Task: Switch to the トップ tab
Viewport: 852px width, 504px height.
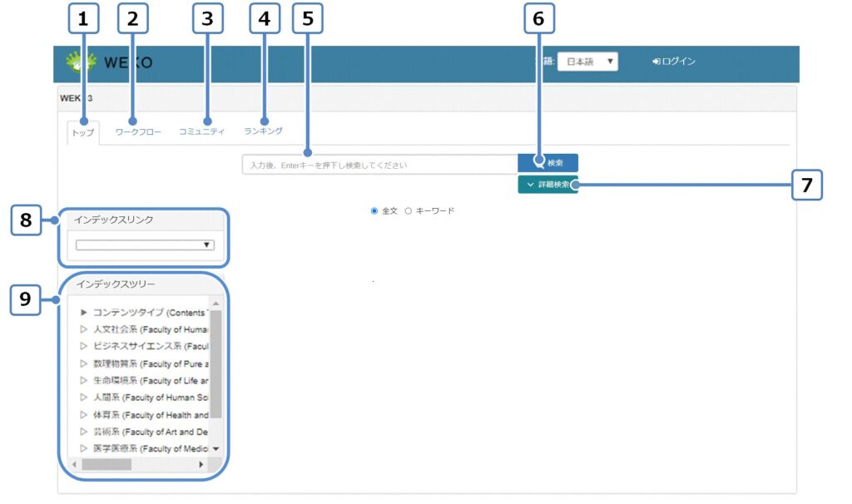Action: click(83, 133)
